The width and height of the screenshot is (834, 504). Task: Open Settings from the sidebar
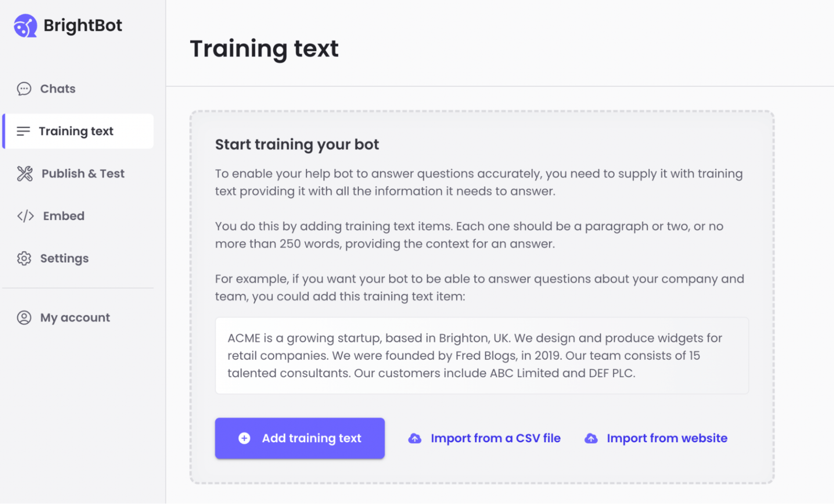(x=64, y=258)
